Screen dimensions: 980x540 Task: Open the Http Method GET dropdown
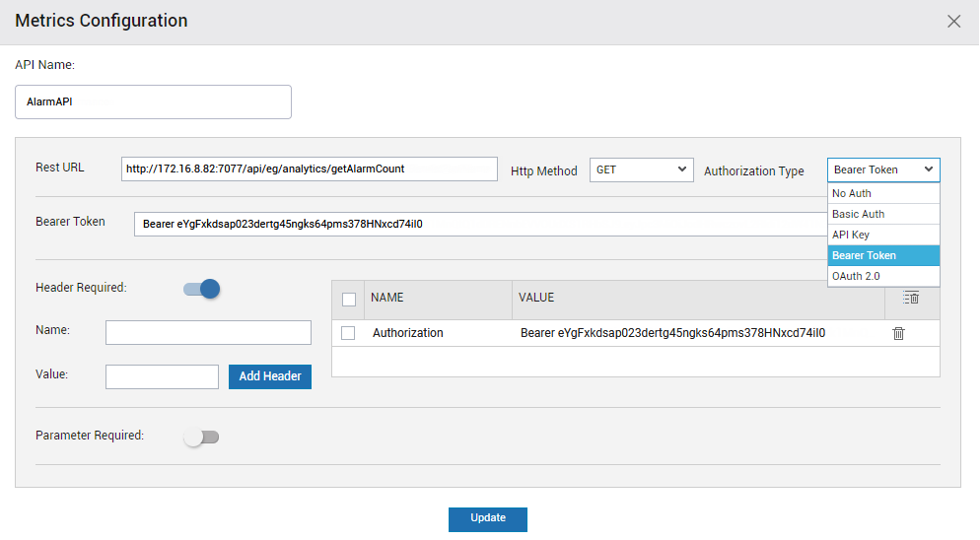(641, 170)
